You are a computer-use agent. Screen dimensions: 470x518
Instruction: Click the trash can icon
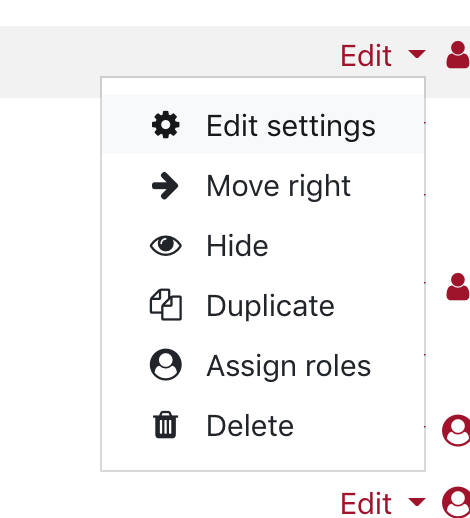(166, 425)
